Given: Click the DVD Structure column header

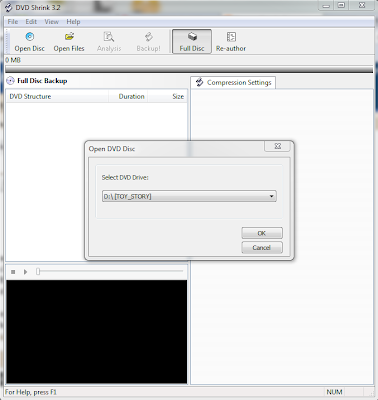Looking at the screenshot, I should click(x=57, y=96).
